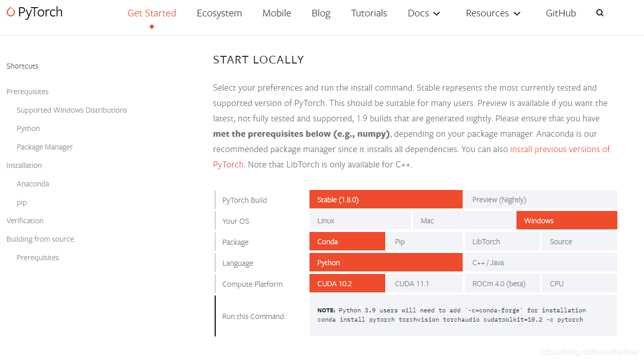Click the Package row label

click(235, 242)
